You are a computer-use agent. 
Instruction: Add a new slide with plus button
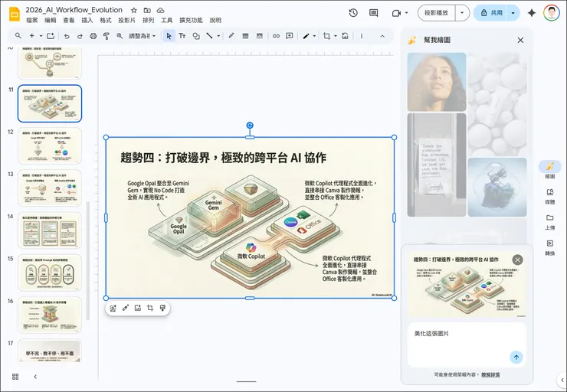(x=32, y=36)
